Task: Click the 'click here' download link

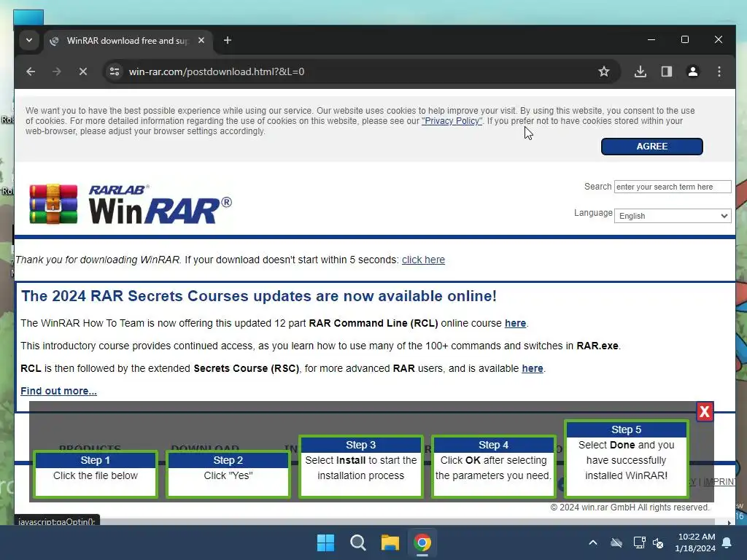Action: (x=423, y=260)
